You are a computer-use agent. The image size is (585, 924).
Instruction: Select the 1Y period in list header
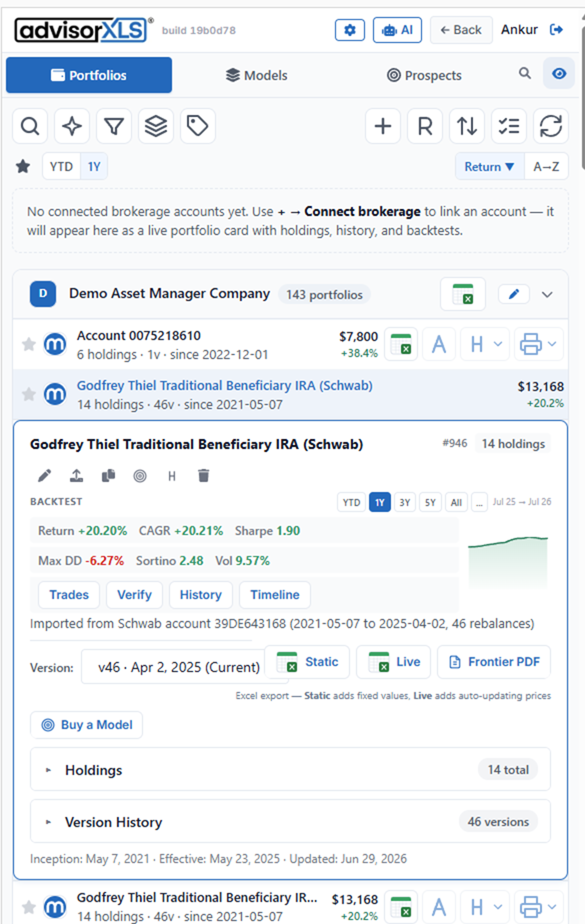94,166
